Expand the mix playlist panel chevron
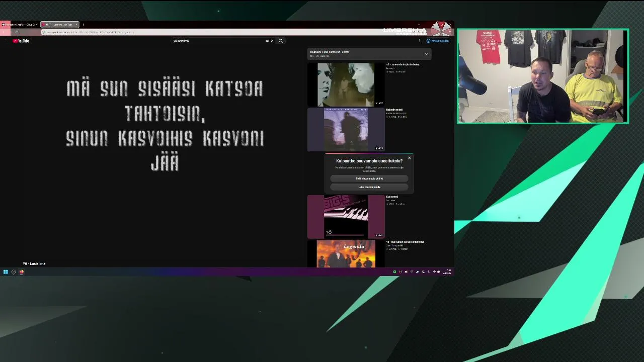644x362 pixels. [426, 54]
